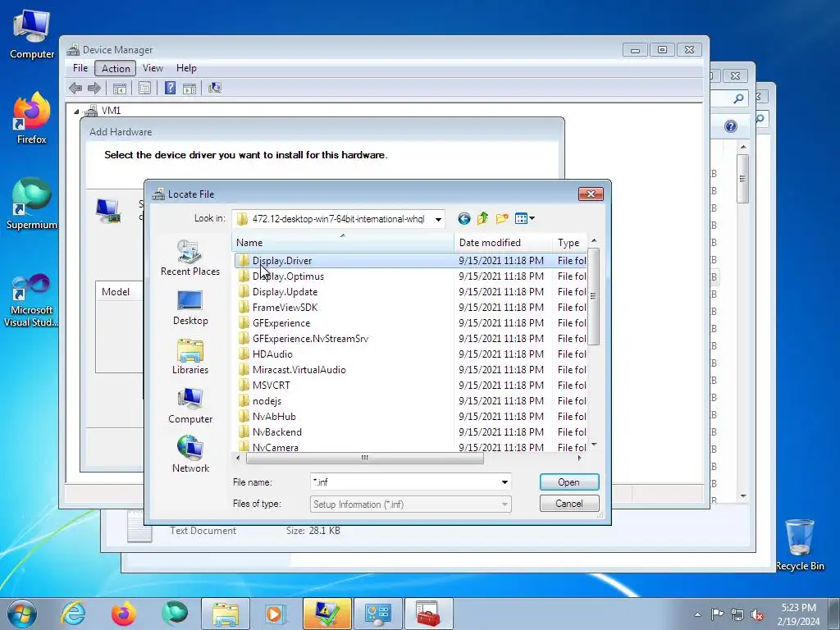Image resolution: width=840 pixels, height=630 pixels.
Task: Click the Back arrow in Device Manager toolbar
Action: (x=75, y=88)
